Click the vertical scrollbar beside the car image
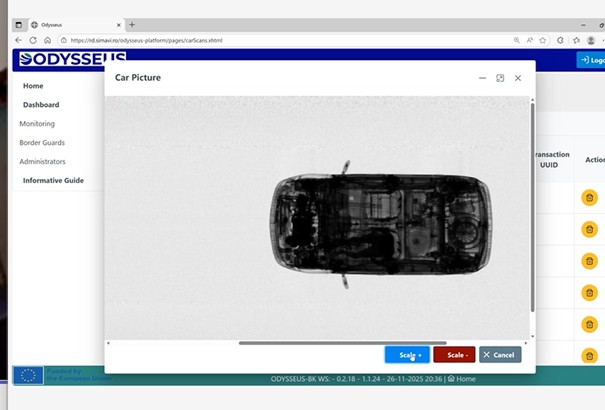 pyautogui.click(x=532, y=200)
